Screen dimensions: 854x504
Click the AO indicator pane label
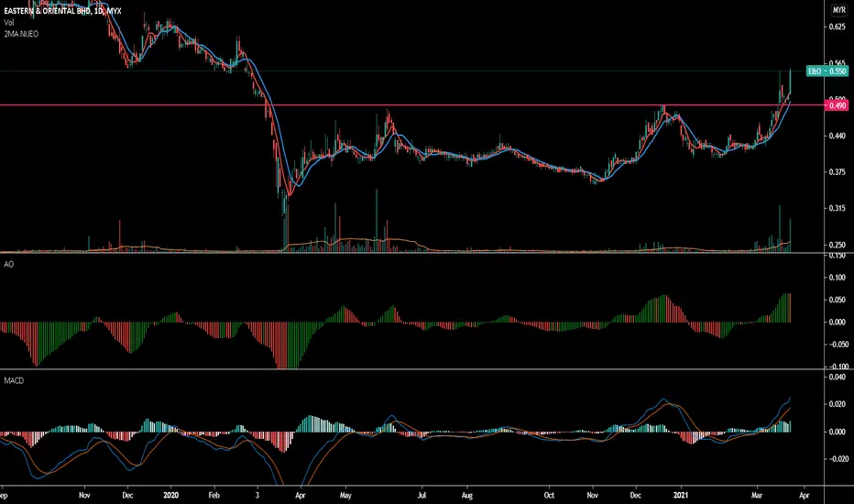point(9,264)
